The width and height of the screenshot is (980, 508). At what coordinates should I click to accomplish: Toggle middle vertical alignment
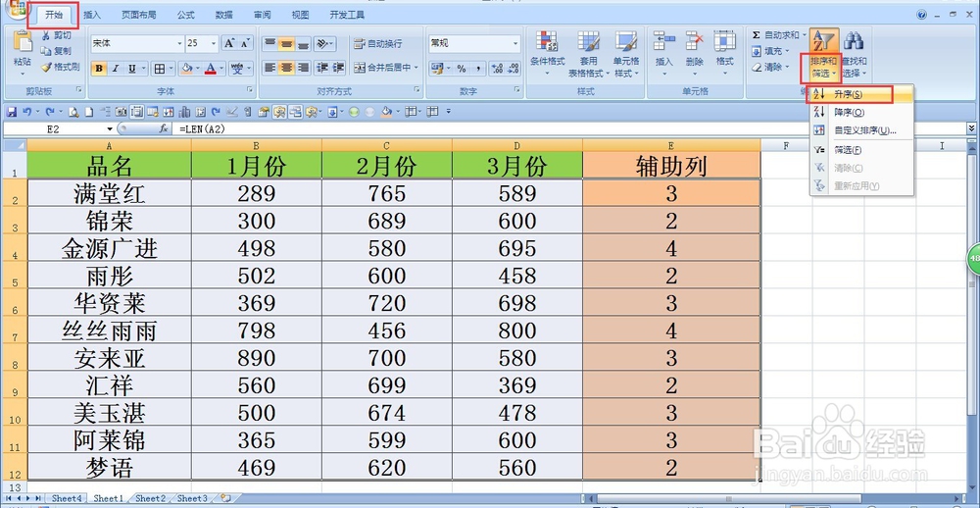(x=286, y=43)
